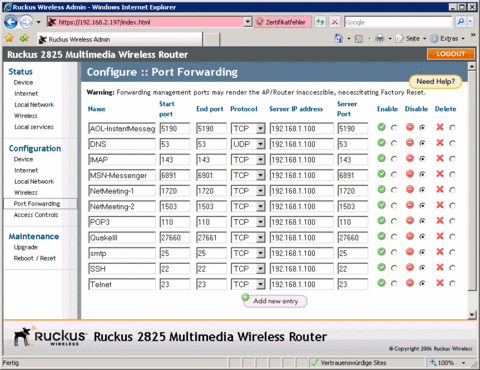Image resolution: width=480 pixels, height=370 pixels.
Task: Click the green plus Add new entry icon
Action: click(x=246, y=297)
